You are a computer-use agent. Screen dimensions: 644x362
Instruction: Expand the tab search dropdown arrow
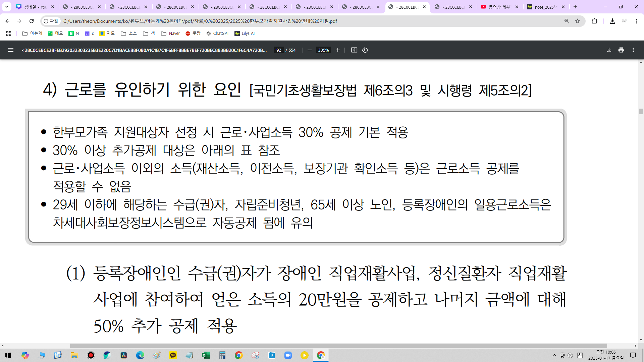(6, 7)
